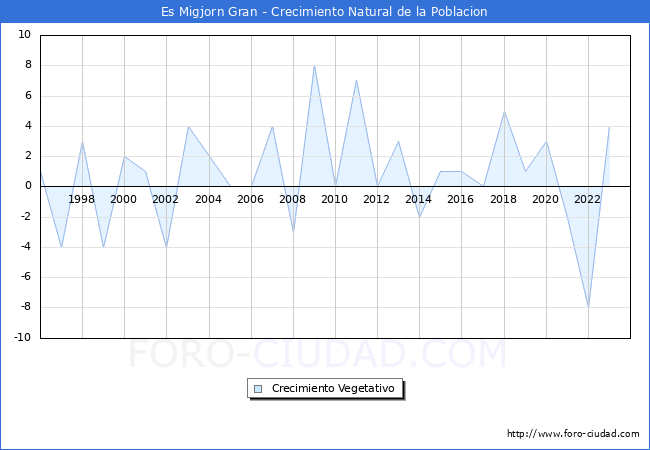Click the 2022 lowest data point at -8
Viewport: 650px width, 450px height.
pyautogui.click(x=588, y=307)
